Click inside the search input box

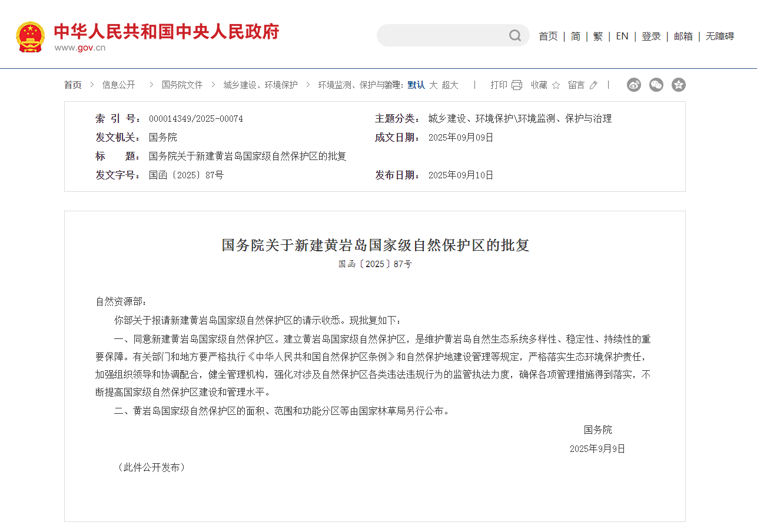447,35
